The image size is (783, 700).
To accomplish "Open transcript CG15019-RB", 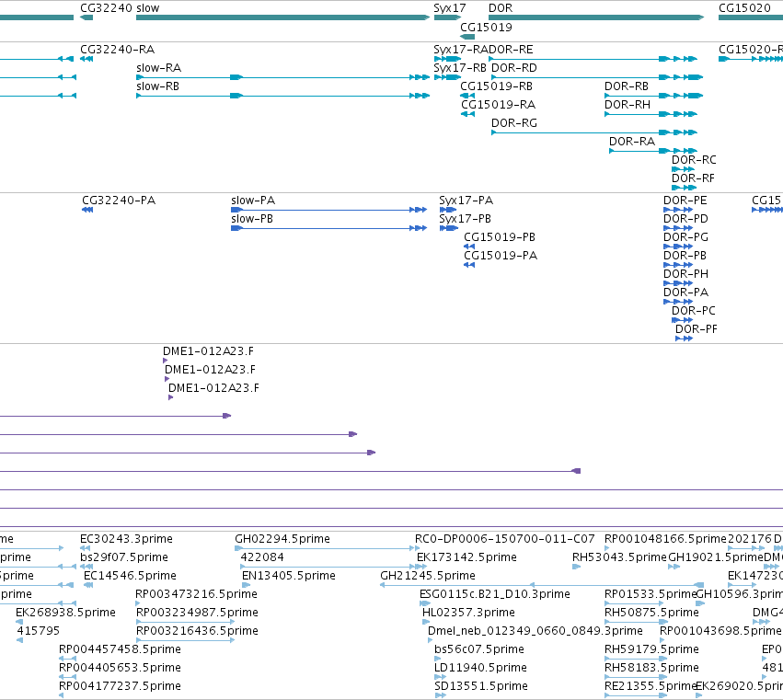I will pos(467,96).
